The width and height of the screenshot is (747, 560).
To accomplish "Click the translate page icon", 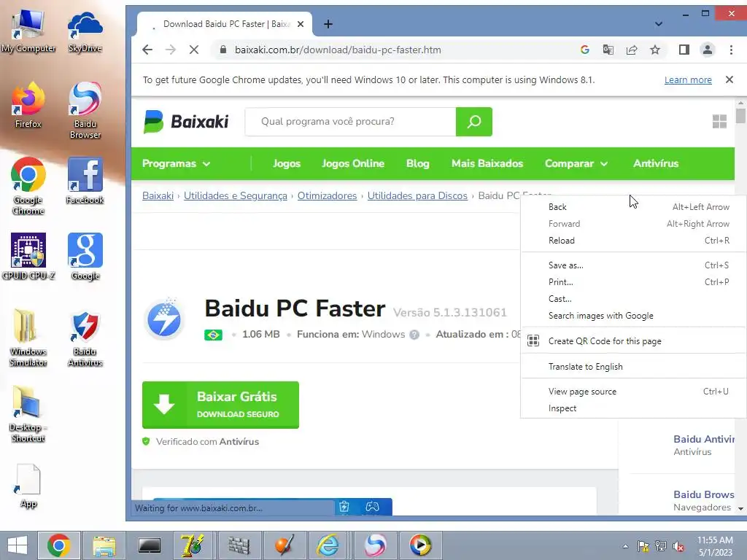I will pos(608,50).
